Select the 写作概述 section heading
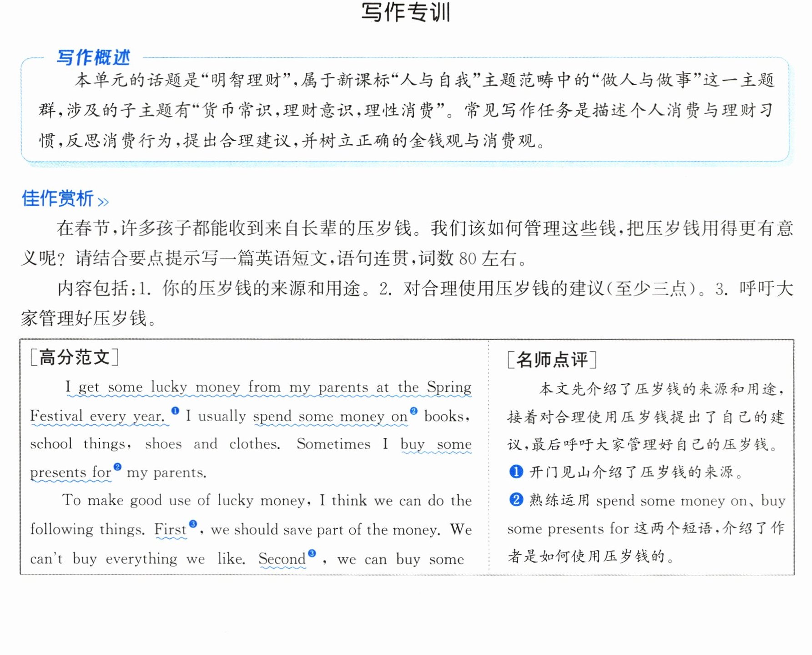 [94, 58]
